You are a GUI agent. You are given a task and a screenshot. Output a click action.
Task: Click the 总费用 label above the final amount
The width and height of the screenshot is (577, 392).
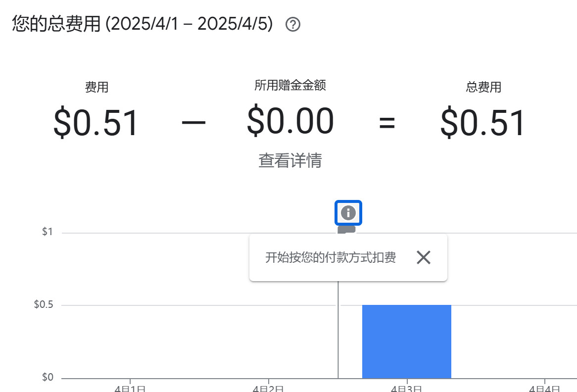pyautogui.click(x=483, y=87)
